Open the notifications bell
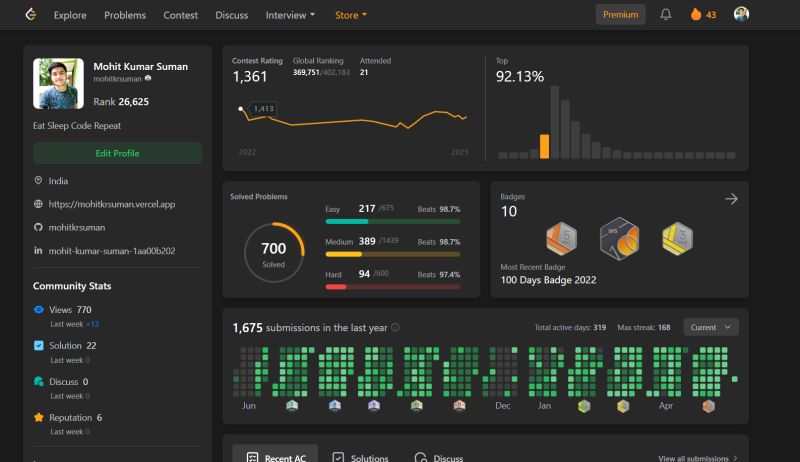Viewport: 800px width, 462px height. click(x=665, y=14)
